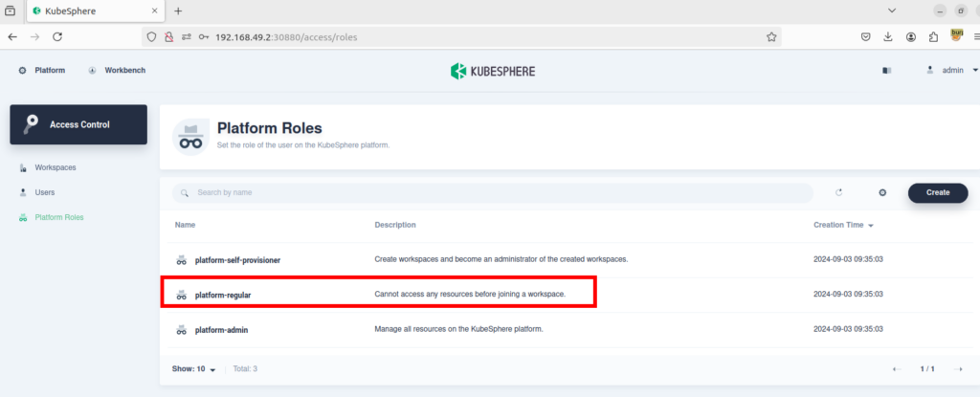Open the documentation book icon

tap(886, 71)
